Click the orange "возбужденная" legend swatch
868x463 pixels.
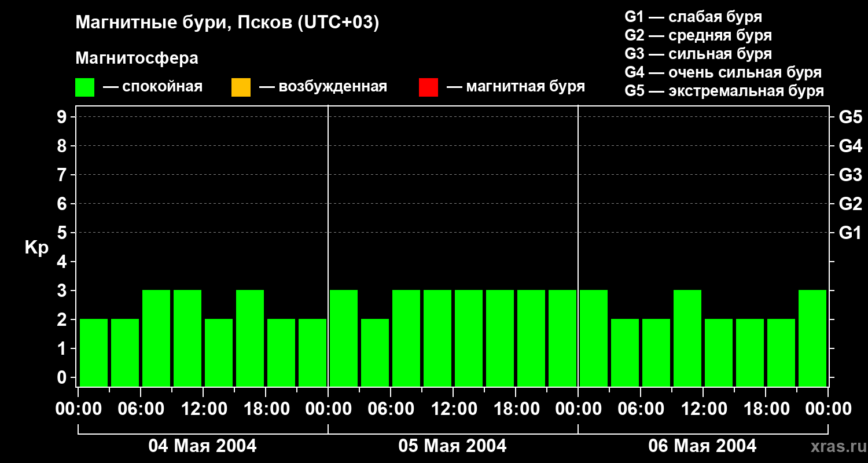coord(241,87)
